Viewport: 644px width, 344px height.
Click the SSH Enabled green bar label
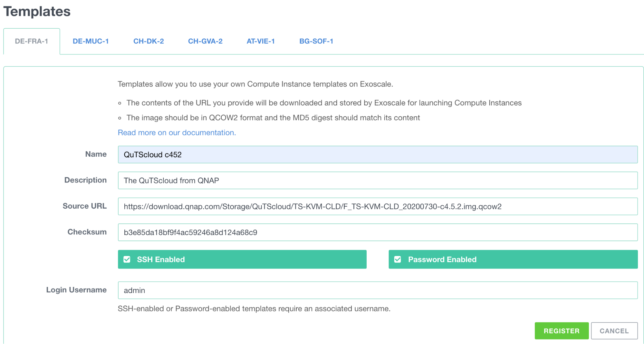161,260
